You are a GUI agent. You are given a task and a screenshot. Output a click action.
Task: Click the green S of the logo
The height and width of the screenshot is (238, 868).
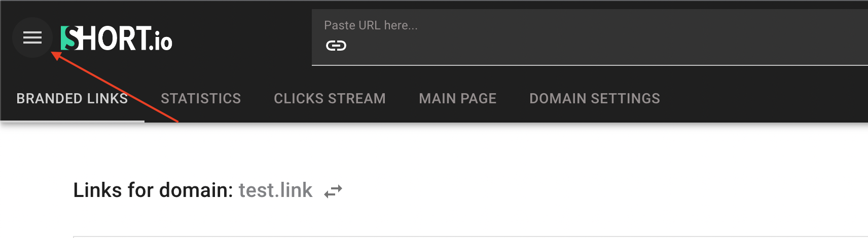(x=68, y=38)
